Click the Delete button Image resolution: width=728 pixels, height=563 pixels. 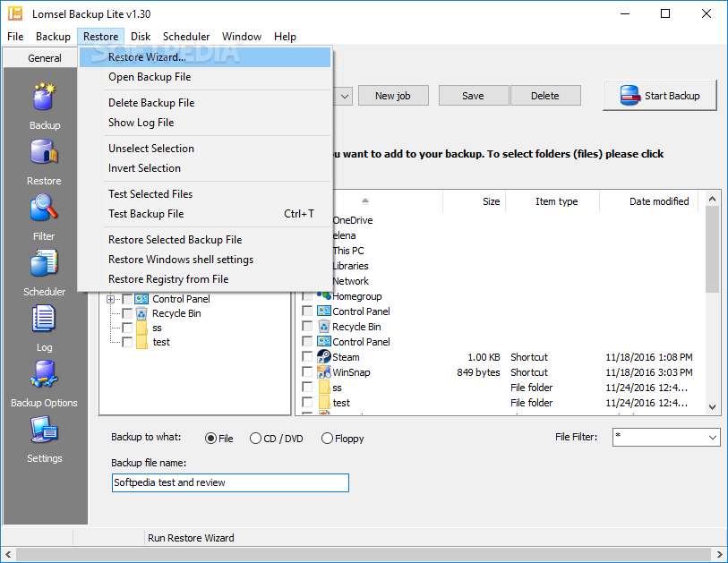(x=545, y=96)
